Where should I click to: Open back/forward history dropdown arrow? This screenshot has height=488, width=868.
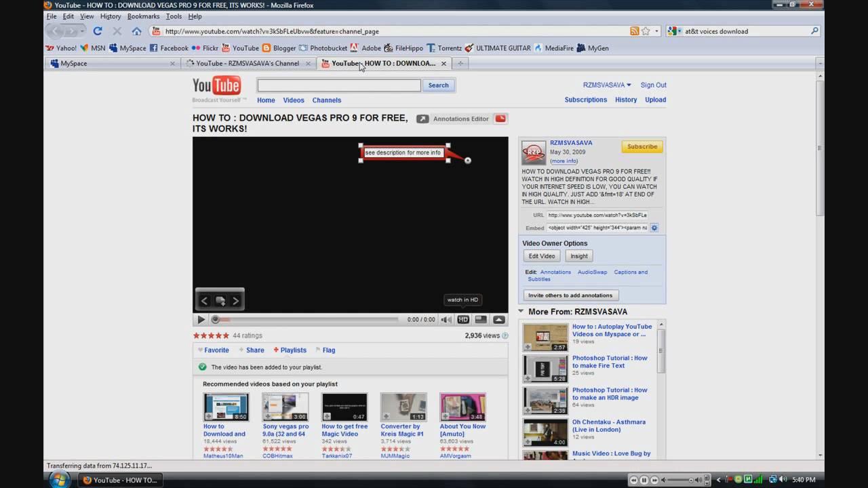(82, 31)
